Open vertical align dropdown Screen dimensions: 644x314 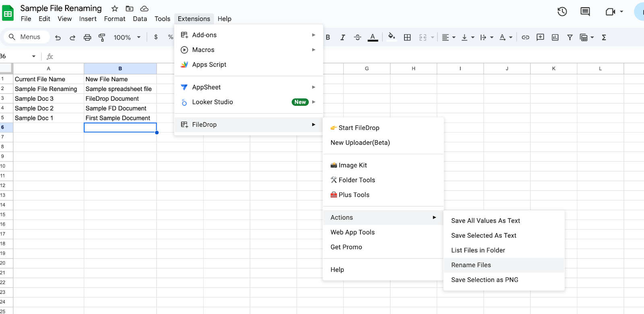click(x=468, y=37)
